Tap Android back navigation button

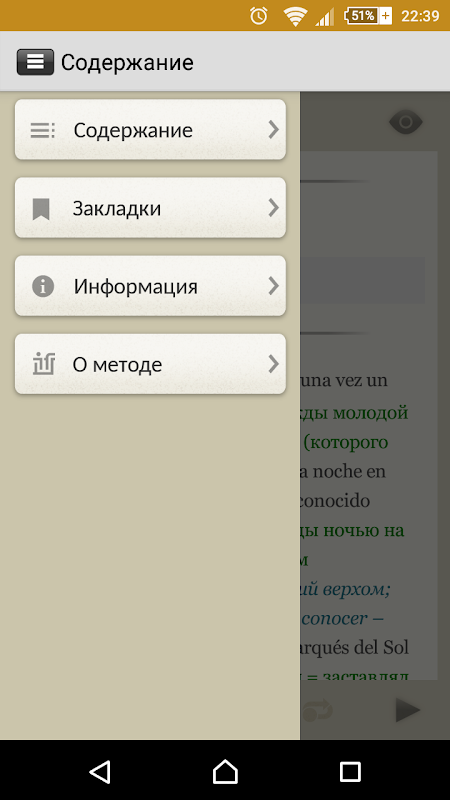100,771
